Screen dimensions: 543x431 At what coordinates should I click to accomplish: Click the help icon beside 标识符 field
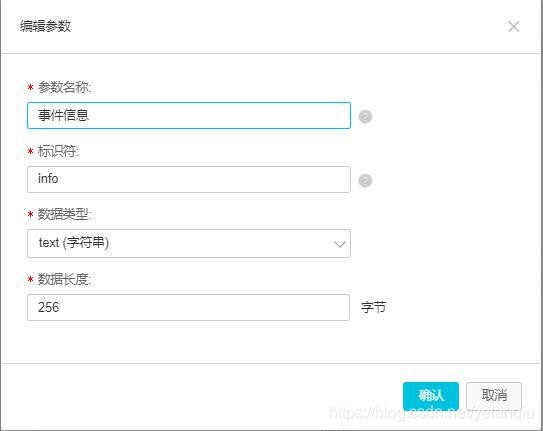(365, 180)
